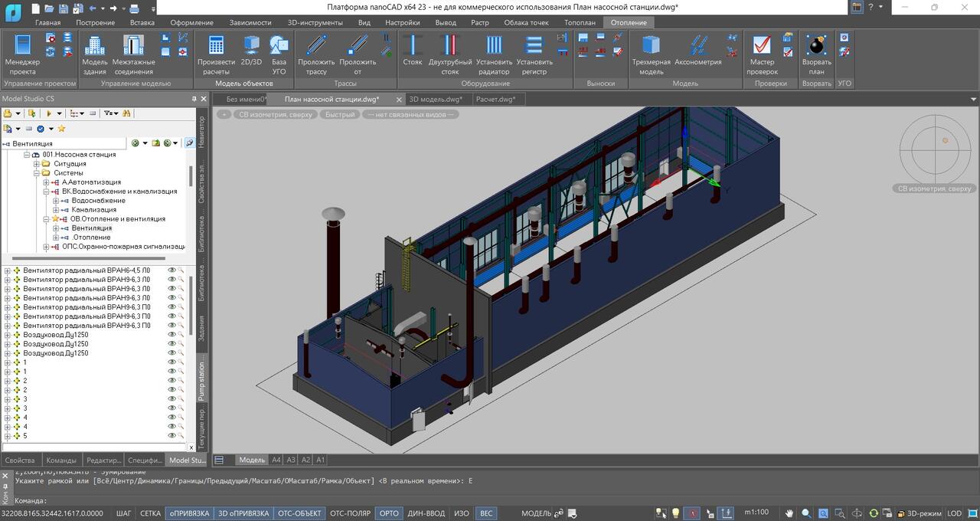Open the Project Manager (Менеджер проекта)

22,54
